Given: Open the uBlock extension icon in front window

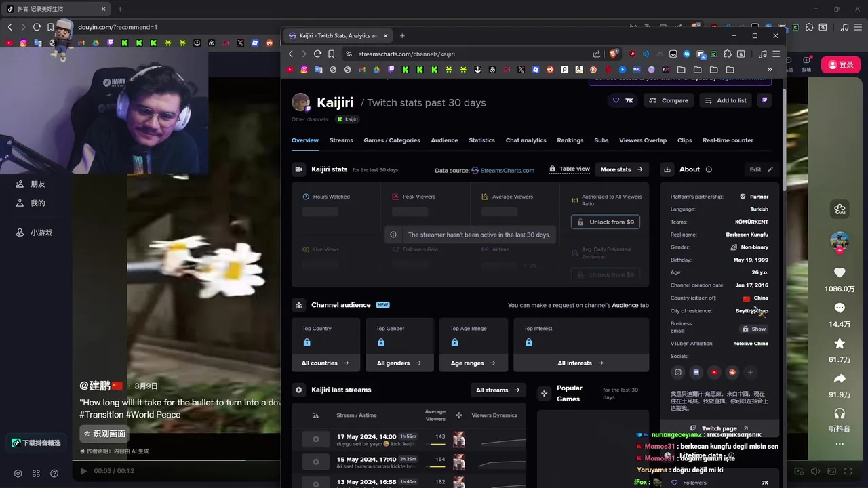Looking at the screenshot, I should coord(633,54).
